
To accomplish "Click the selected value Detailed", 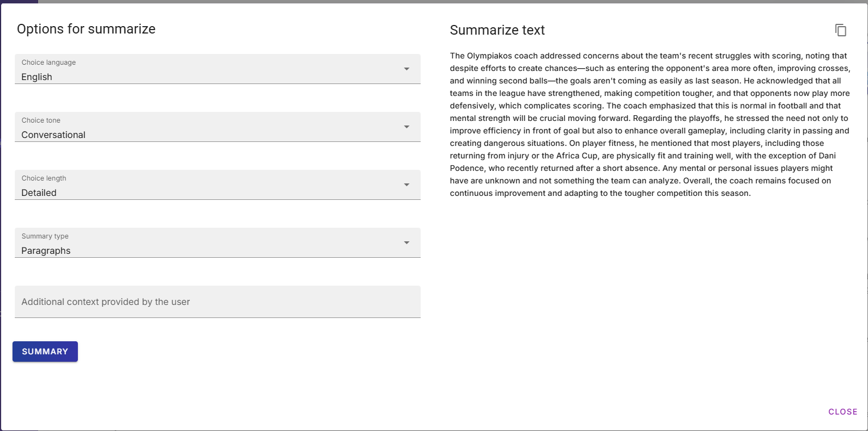I will [39, 193].
